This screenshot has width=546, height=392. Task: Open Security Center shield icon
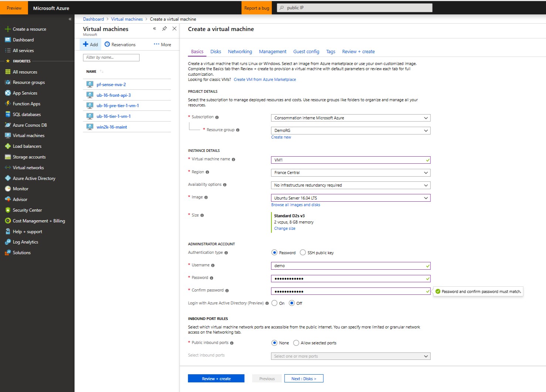pos(7,210)
